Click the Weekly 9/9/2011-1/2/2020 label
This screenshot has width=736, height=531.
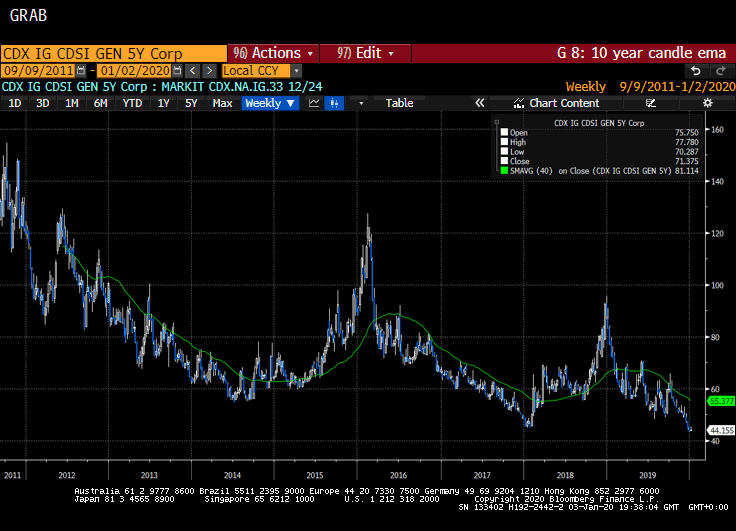(650, 87)
